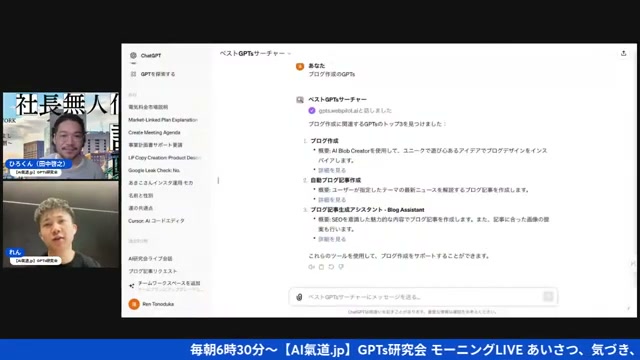Click the Ren Tonoduka orange profile avatar

(134, 304)
